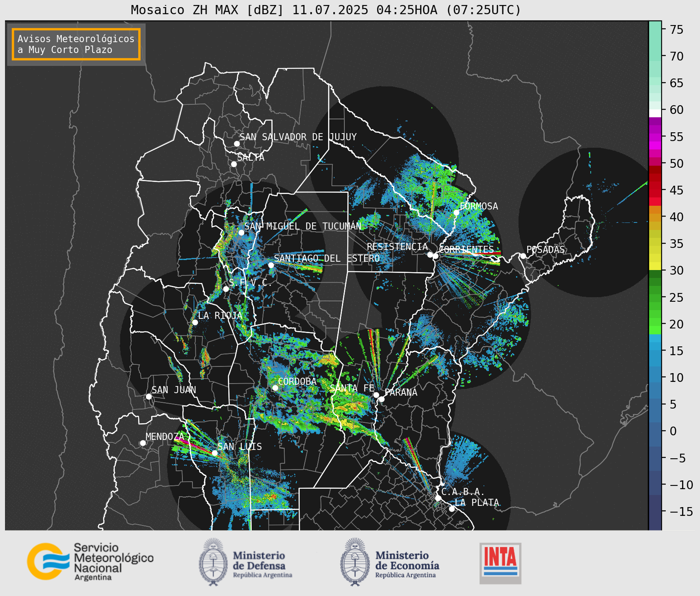Image resolution: width=700 pixels, height=596 pixels.
Task: Click the Formosa city marker
Action: click(456, 212)
